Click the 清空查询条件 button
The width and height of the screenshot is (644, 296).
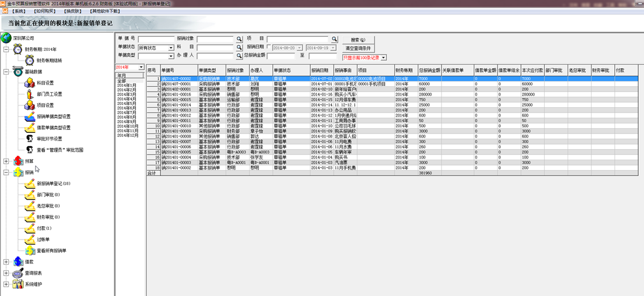point(359,48)
